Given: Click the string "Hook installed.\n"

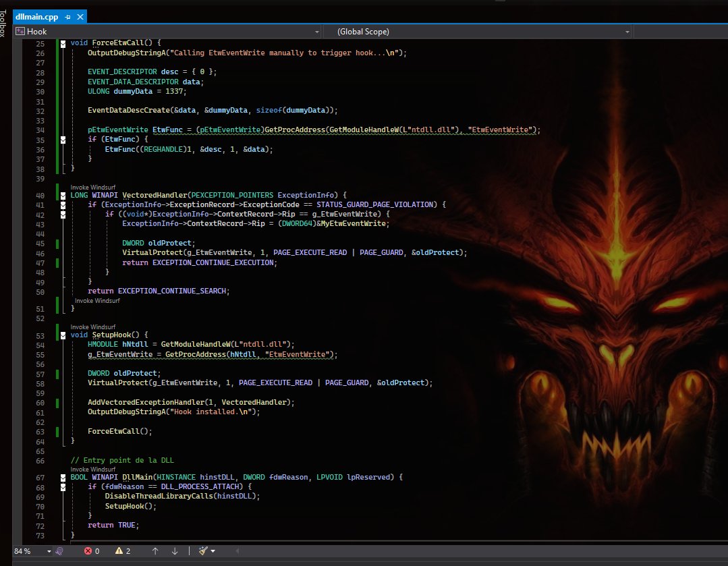Looking at the screenshot, I should tap(213, 412).
